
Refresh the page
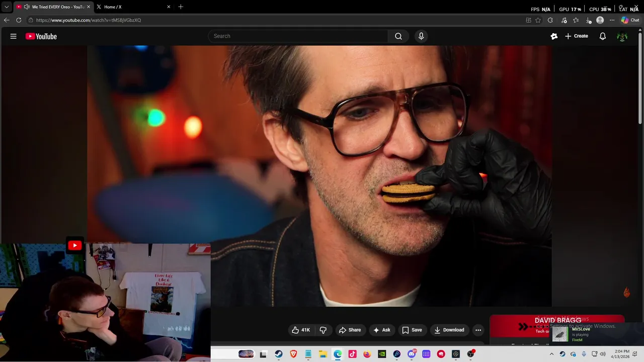(19, 20)
